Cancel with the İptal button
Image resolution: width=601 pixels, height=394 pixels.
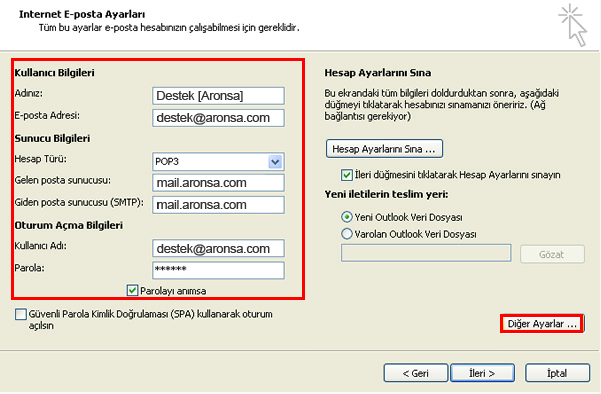click(557, 373)
